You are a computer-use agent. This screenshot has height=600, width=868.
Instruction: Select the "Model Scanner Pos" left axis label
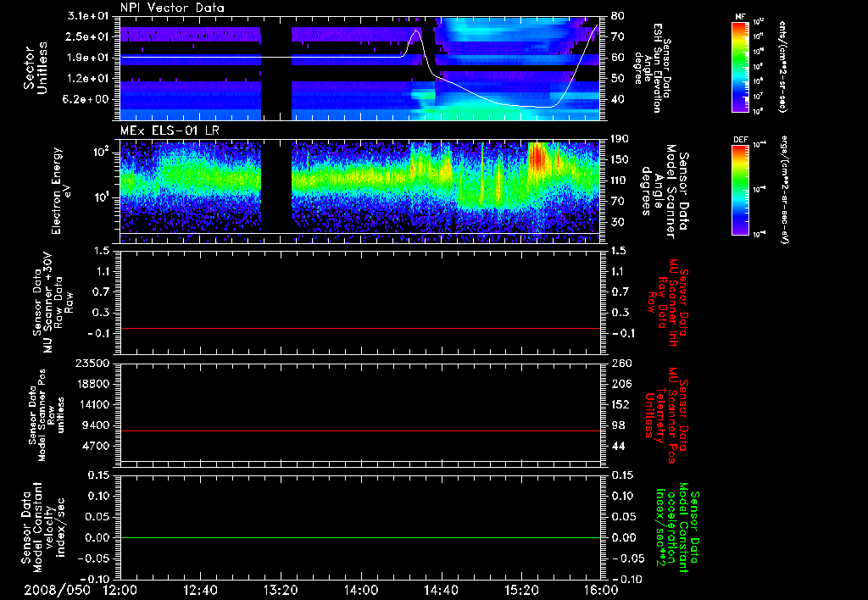coord(47,415)
